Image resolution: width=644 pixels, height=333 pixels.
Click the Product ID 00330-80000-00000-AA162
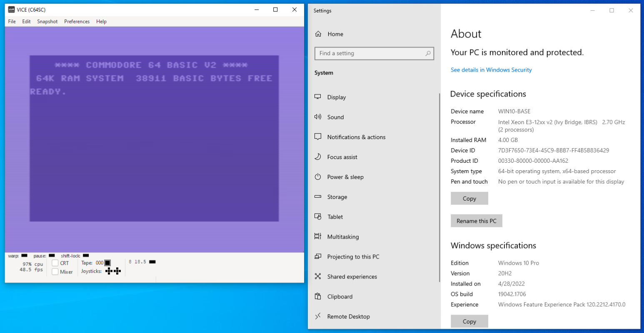pyautogui.click(x=533, y=161)
